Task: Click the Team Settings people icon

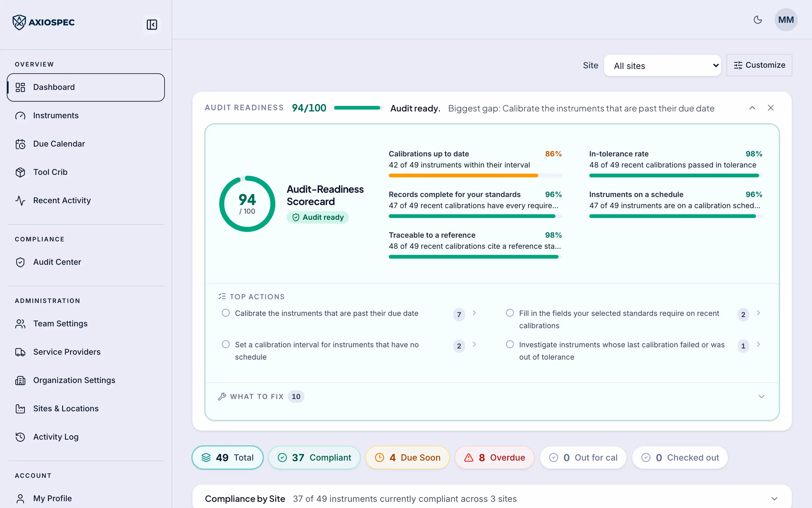Action: [21, 324]
